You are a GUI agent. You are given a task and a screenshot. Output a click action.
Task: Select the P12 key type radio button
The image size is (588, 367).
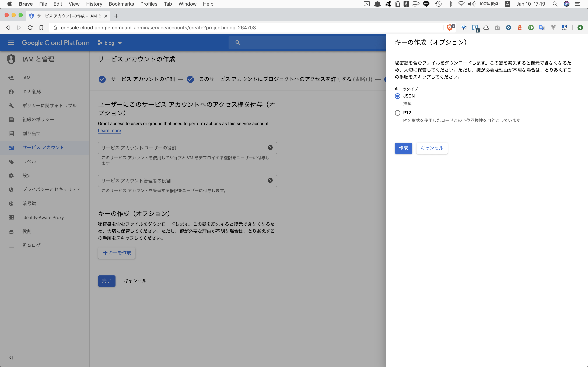pyautogui.click(x=397, y=113)
